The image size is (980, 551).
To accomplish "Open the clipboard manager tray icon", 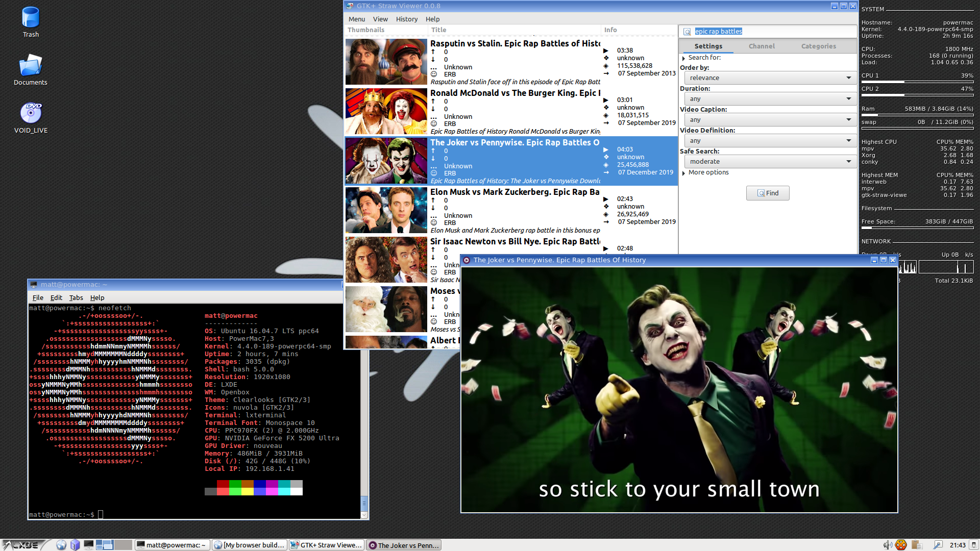I will [x=917, y=545].
